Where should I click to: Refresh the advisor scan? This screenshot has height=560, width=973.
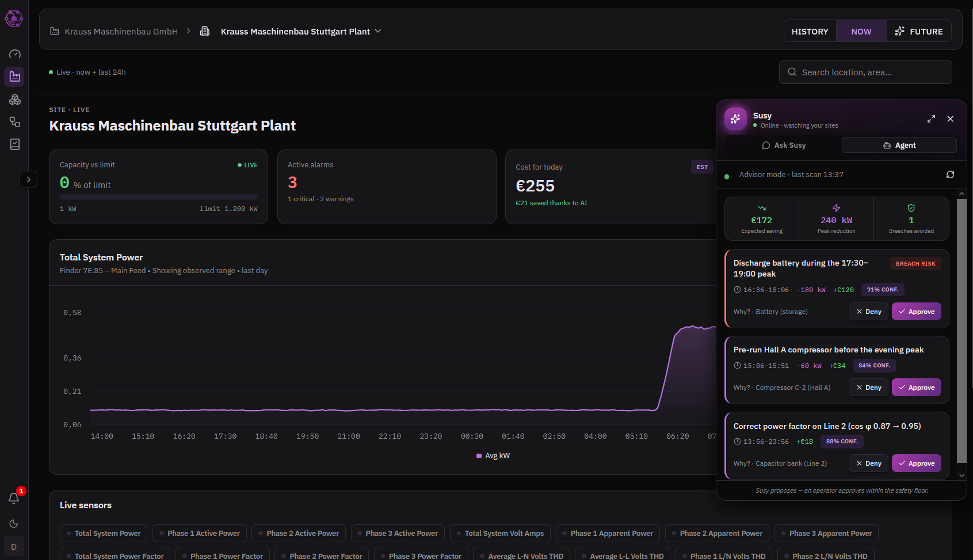pos(950,175)
